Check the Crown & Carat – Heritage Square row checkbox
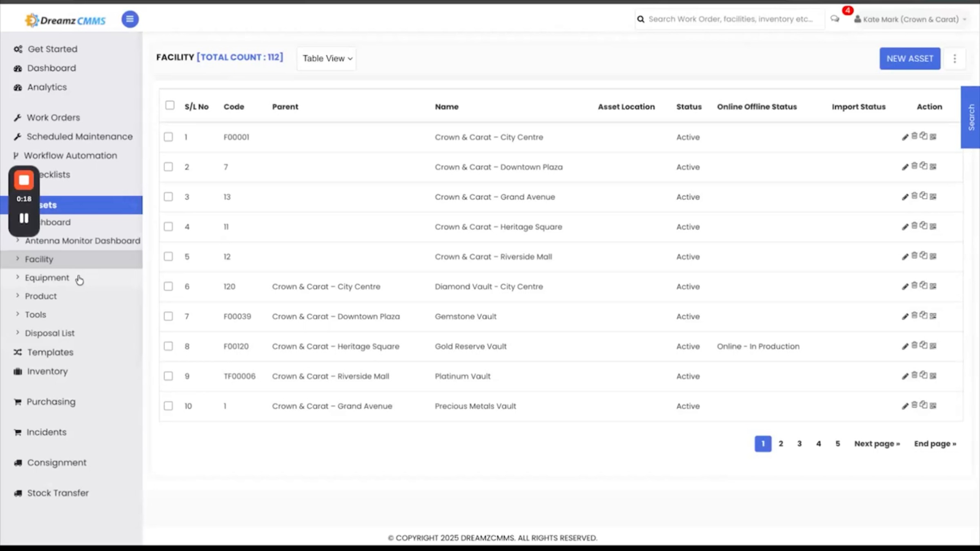This screenshot has height=551, width=980. 168,227
